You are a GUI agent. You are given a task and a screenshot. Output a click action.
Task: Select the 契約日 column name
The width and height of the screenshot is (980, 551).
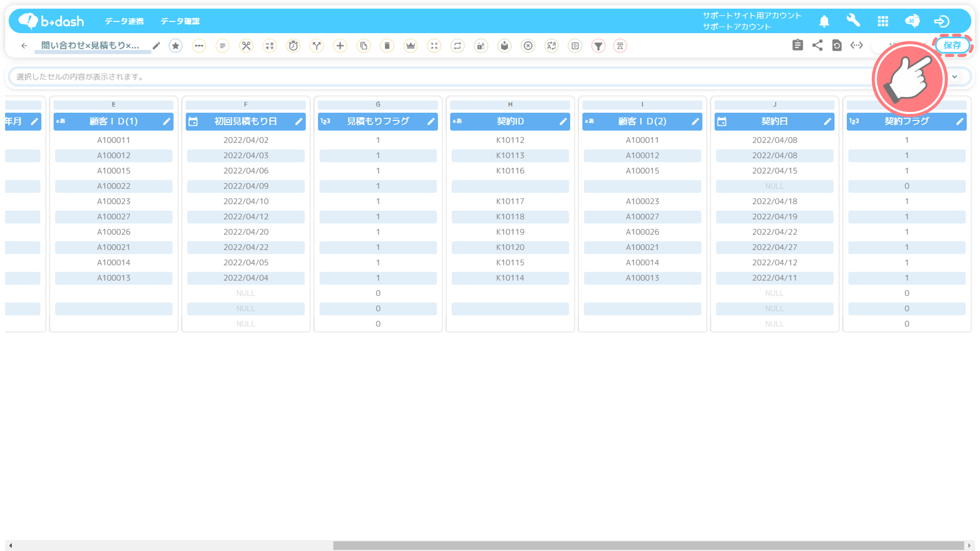tap(775, 121)
